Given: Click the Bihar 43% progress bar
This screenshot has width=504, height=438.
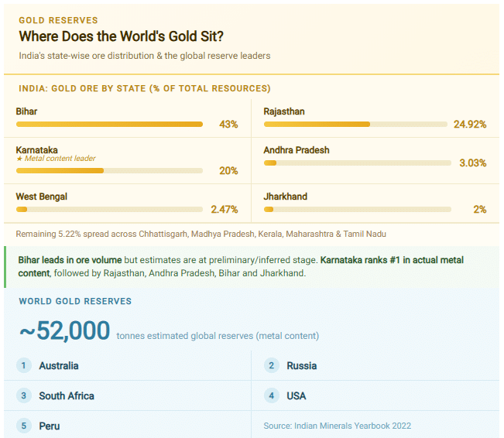Looking at the screenshot, I should (109, 124).
